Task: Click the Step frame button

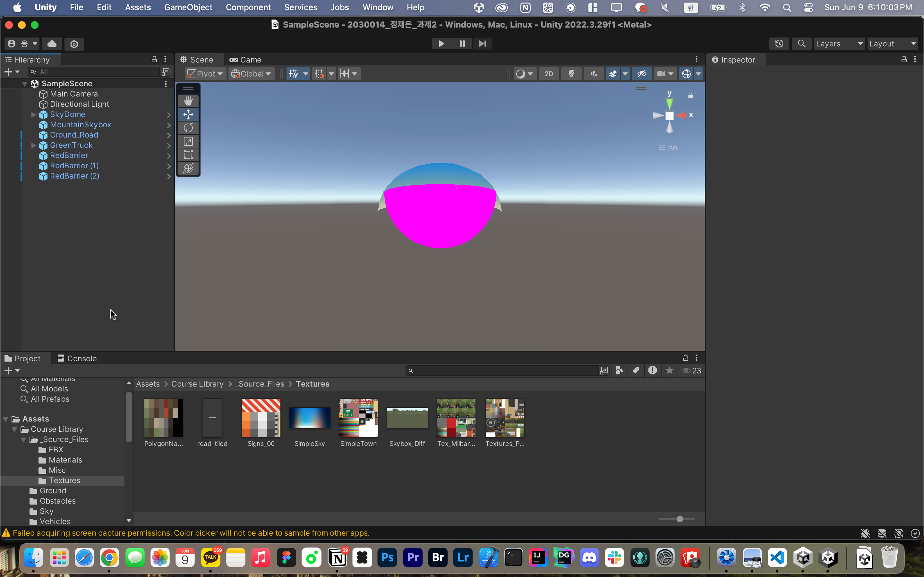Action: pyautogui.click(x=482, y=44)
